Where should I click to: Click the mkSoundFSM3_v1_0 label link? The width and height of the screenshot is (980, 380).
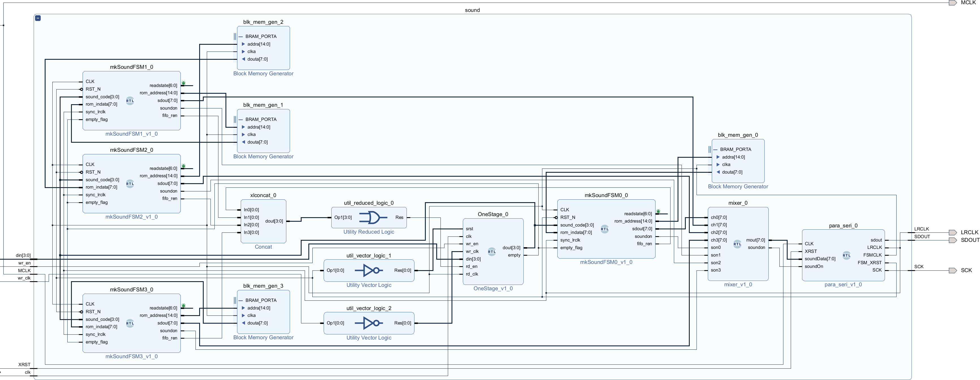click(131, 356)
